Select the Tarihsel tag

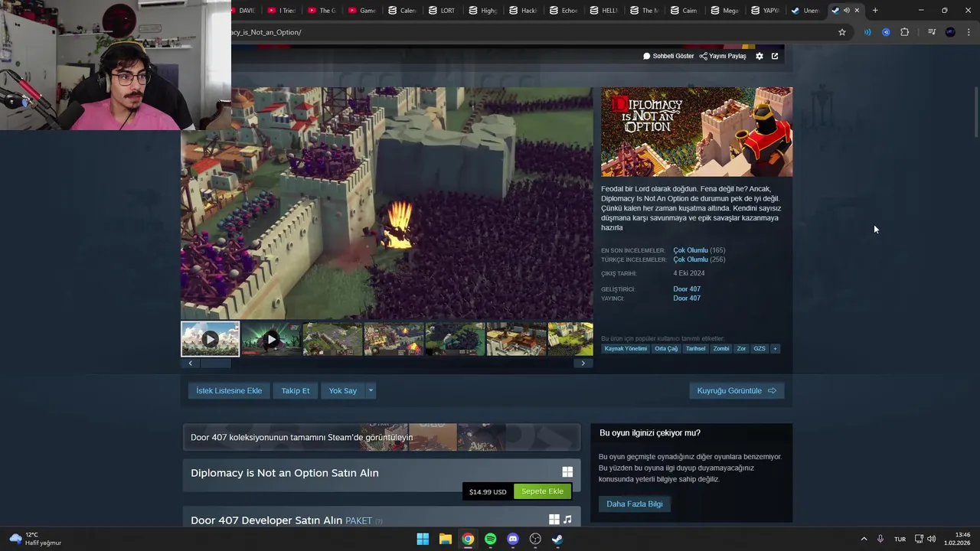coord(695,348)
